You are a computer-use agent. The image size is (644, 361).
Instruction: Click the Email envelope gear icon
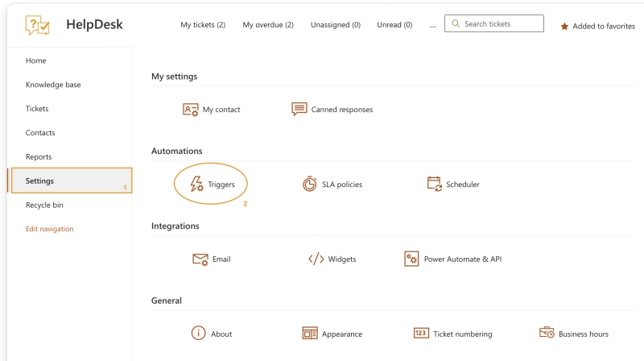pos(200,259)
